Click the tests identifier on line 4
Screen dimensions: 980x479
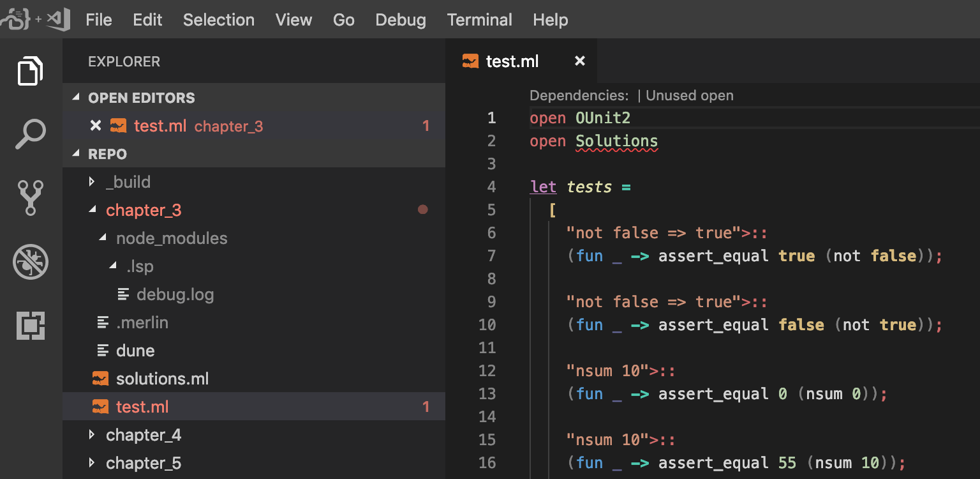coord(590,187)
